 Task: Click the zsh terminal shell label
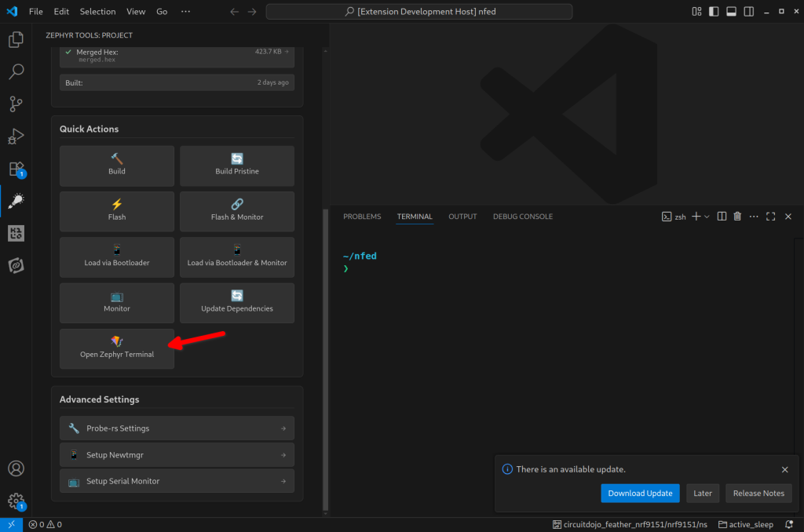pyautogui.click(x=674, y=217)
